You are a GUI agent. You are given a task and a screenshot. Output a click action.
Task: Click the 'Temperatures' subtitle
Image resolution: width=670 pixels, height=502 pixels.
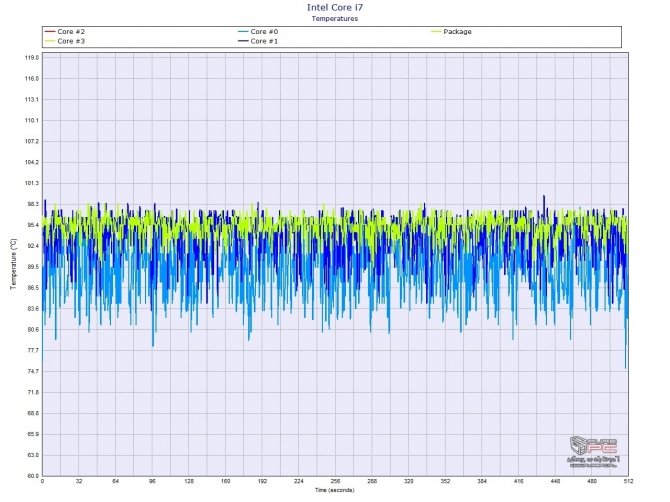pyautogui.click(x=335, y=18)
